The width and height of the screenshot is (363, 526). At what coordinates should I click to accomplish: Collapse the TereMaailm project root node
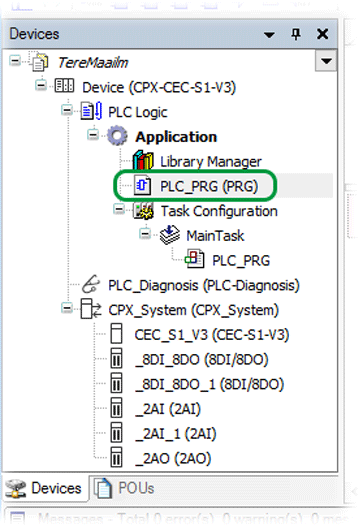pos(15,61)
